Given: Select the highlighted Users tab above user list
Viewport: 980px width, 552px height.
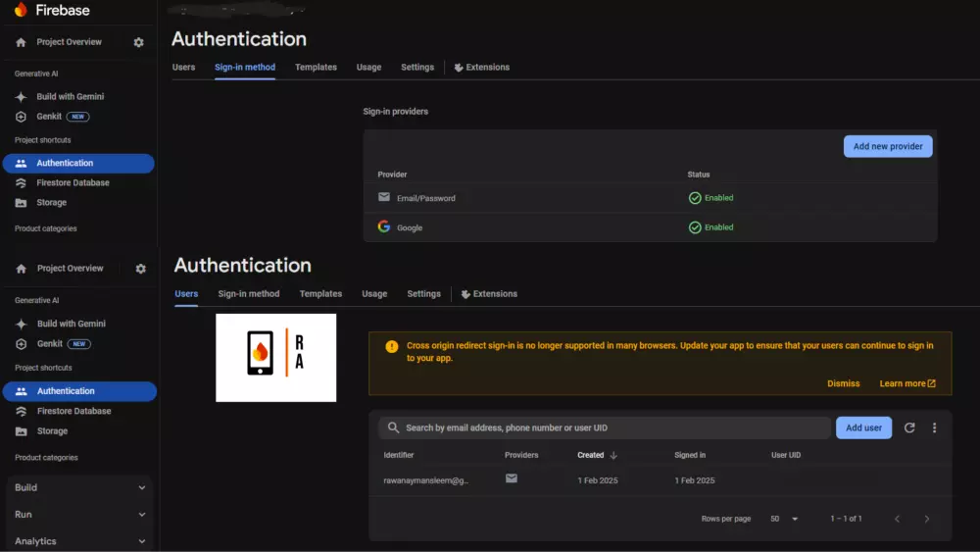Looking at the screenshot, I should point(186,294).
